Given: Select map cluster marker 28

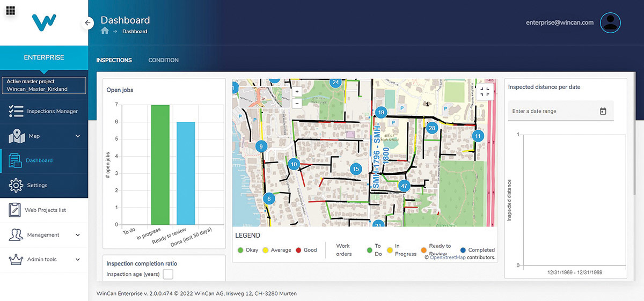Looking at the screenshot, I should 431,128.
